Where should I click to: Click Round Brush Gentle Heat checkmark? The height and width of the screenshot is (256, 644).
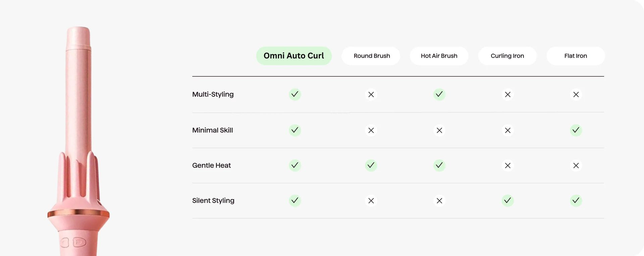click(371, 165)
